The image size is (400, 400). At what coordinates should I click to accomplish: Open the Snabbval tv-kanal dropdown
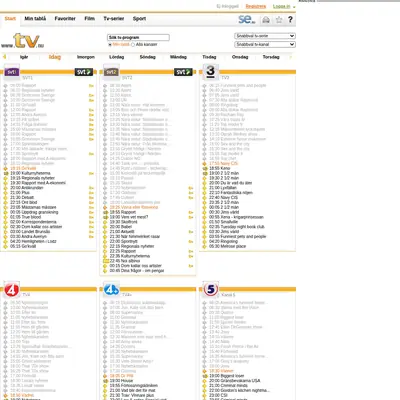[265, 44]
